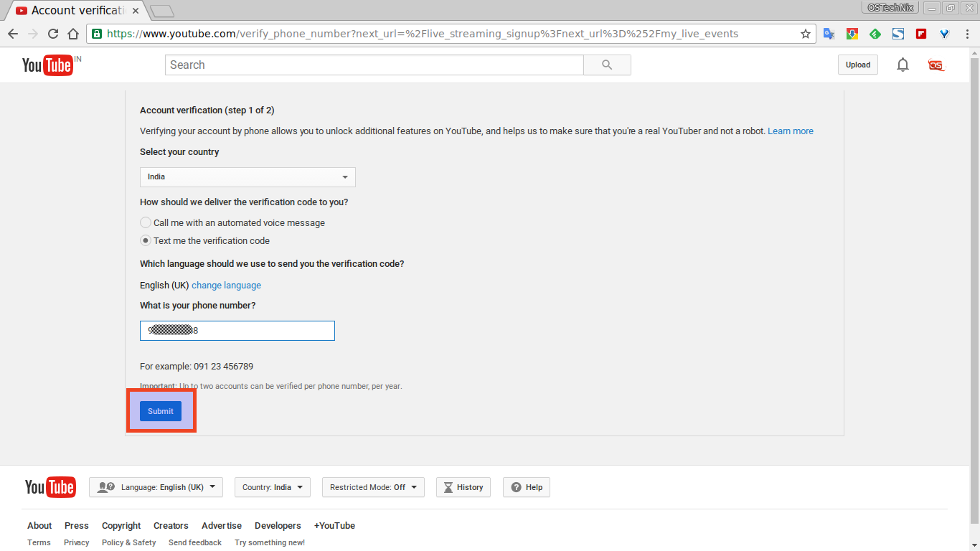The height and width of the screenshot is (551, 980).
Task: Expand the Restricted Mode: Off dropdown
Action: tap(373, 487)
